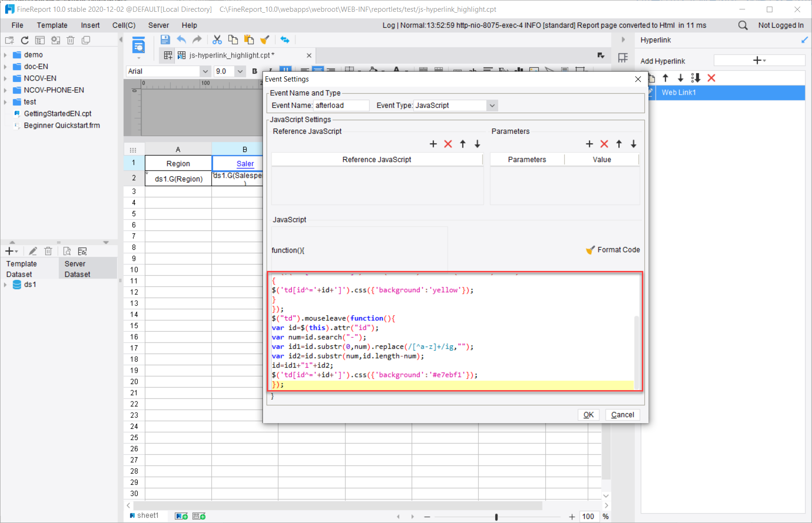Click the Format Code brush icon

[x=590, y=250]
